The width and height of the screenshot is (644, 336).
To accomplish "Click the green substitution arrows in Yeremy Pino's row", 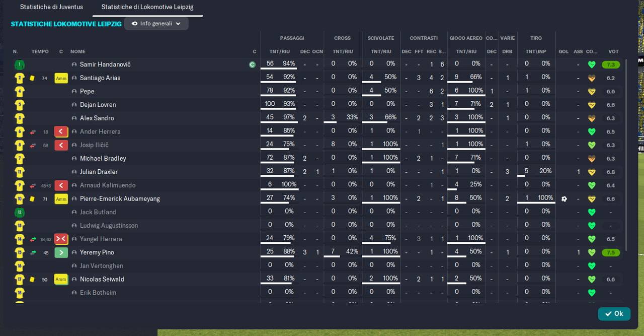I will coord(33,252).
